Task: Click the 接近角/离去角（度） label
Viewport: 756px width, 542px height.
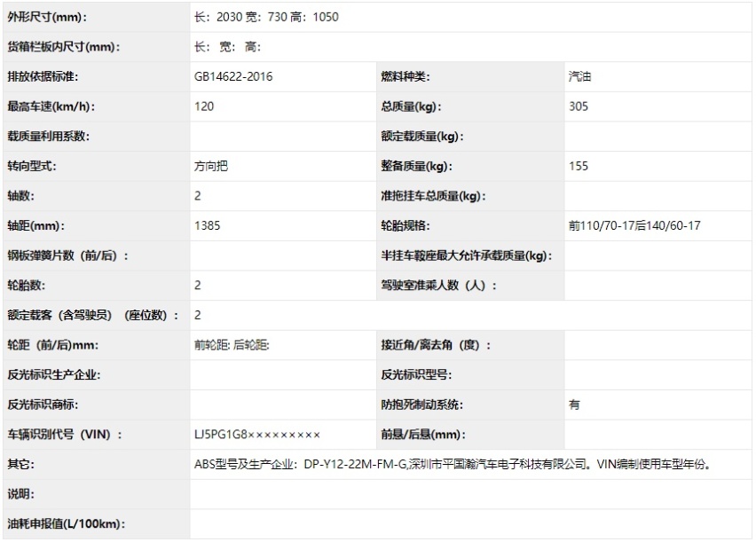Action: click(436, 345)
